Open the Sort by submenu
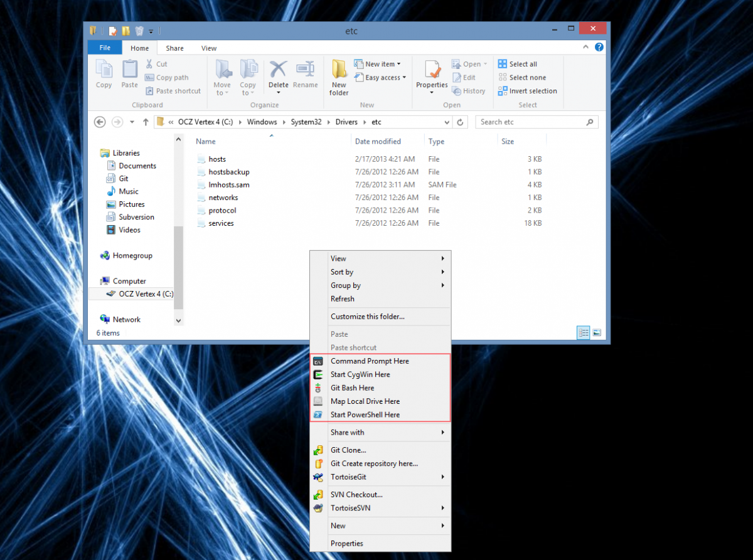This screenshot has height=560, width=753. 380,272
